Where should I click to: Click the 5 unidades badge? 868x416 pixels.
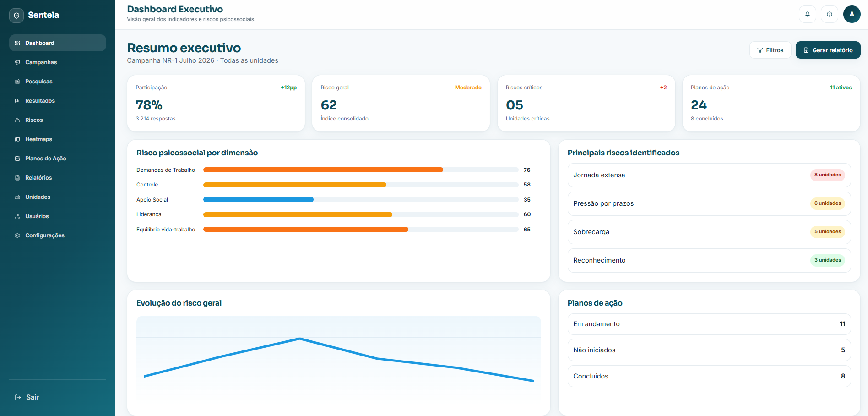point(828,232)
